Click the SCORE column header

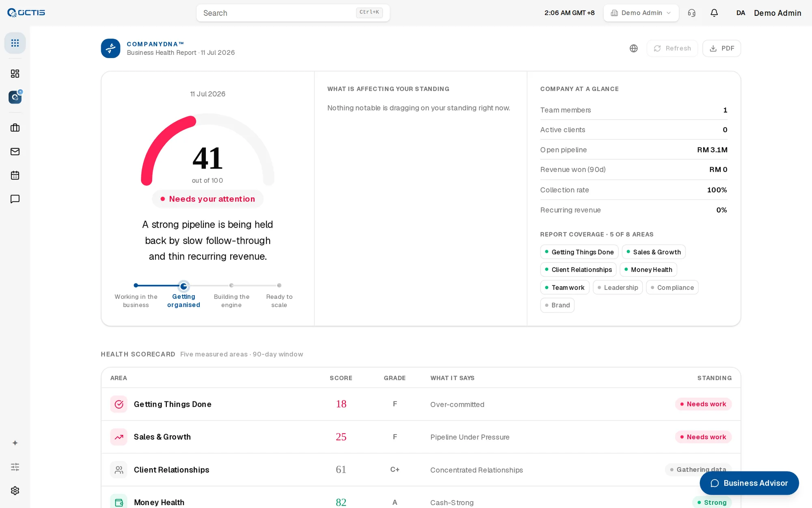tap(341, 378)
